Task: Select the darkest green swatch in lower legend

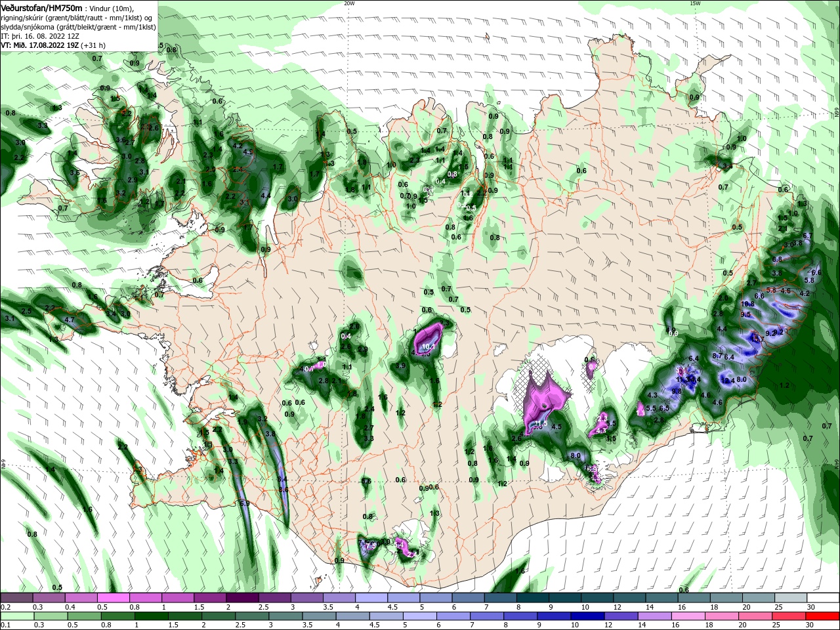Action: (152, 616)
